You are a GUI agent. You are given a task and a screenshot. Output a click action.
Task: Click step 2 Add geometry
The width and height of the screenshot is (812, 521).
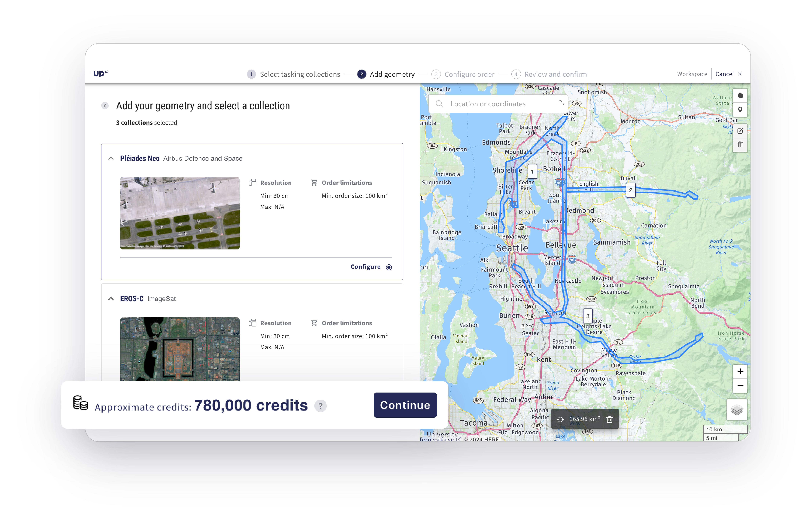click(386, 74)
